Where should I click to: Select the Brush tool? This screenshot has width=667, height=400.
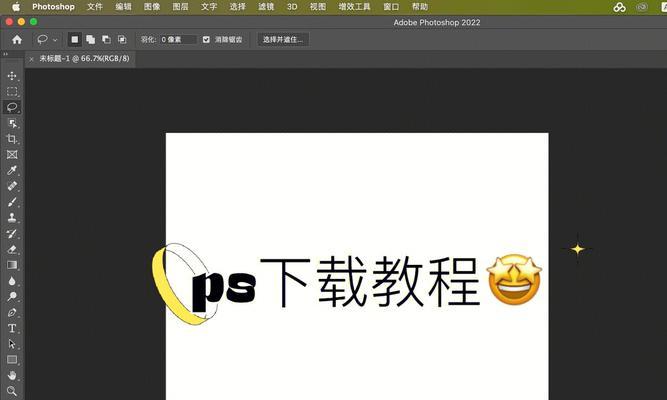tap(12, 202)
